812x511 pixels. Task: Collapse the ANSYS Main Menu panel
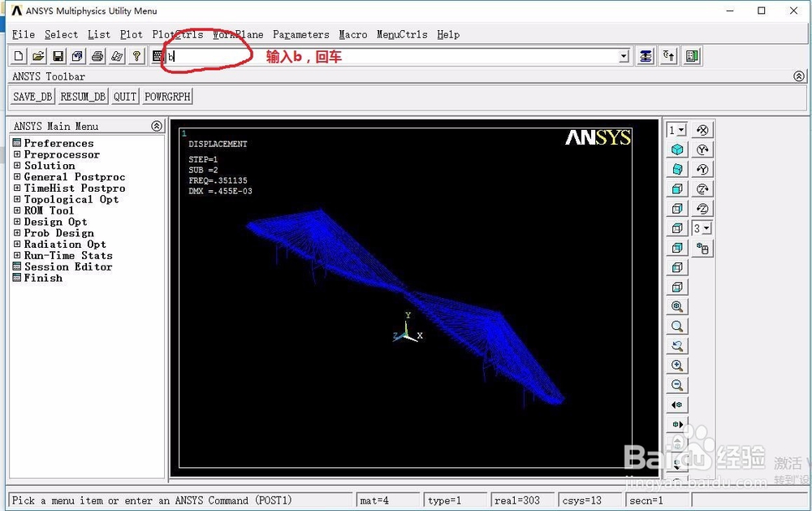(157, 126)
